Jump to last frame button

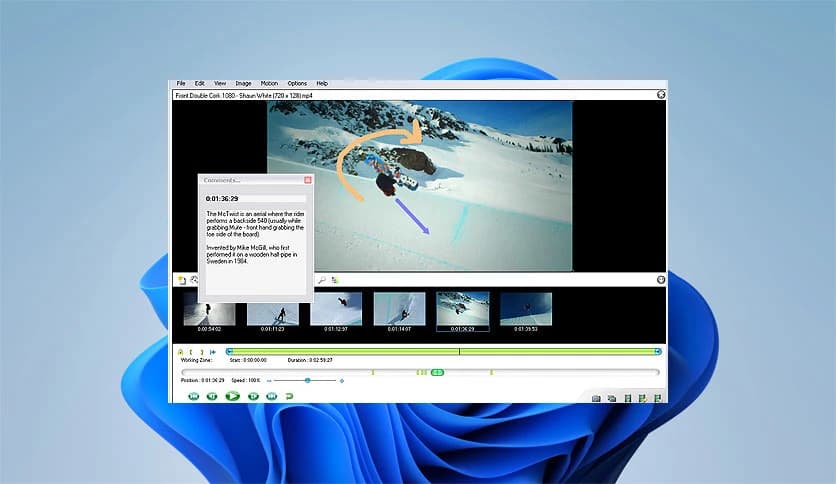pyautogui.click(x=271, y=396)
